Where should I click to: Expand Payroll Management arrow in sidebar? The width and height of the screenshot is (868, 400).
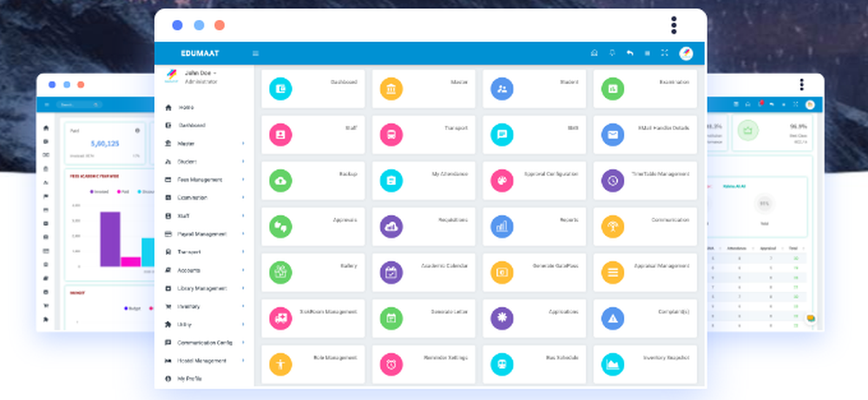point(243,234)
